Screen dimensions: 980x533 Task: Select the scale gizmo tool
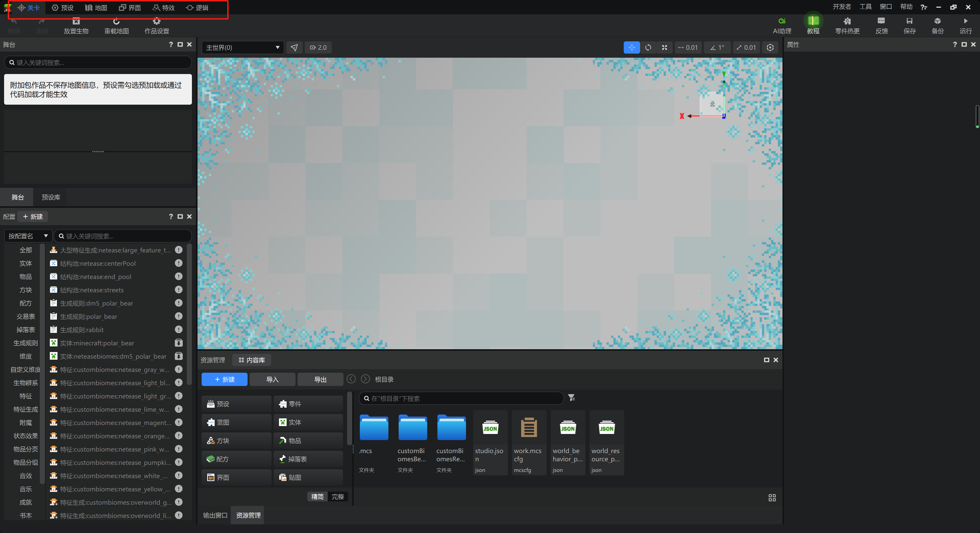pyautogui.click(x=664, y=47)
